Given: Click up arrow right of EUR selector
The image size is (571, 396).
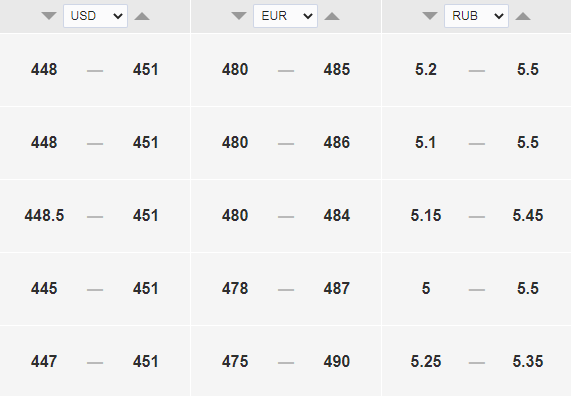Looking at the screenshot, I should (332, 16).
